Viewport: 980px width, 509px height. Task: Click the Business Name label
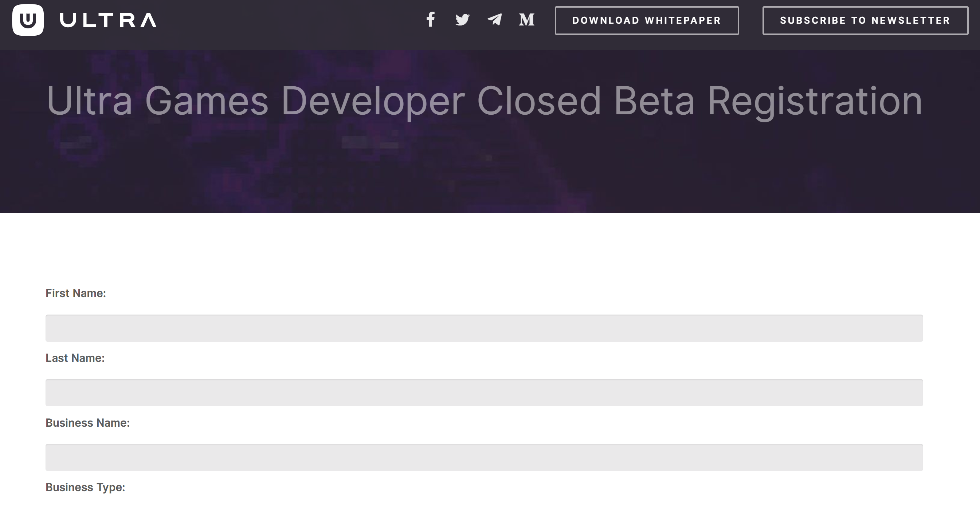[87, 423]
